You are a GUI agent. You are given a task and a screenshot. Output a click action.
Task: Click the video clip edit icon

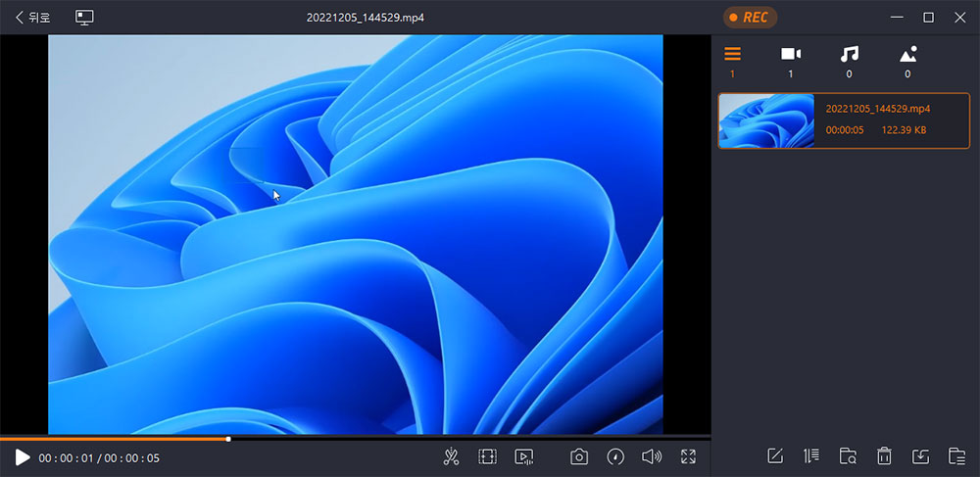523,457
